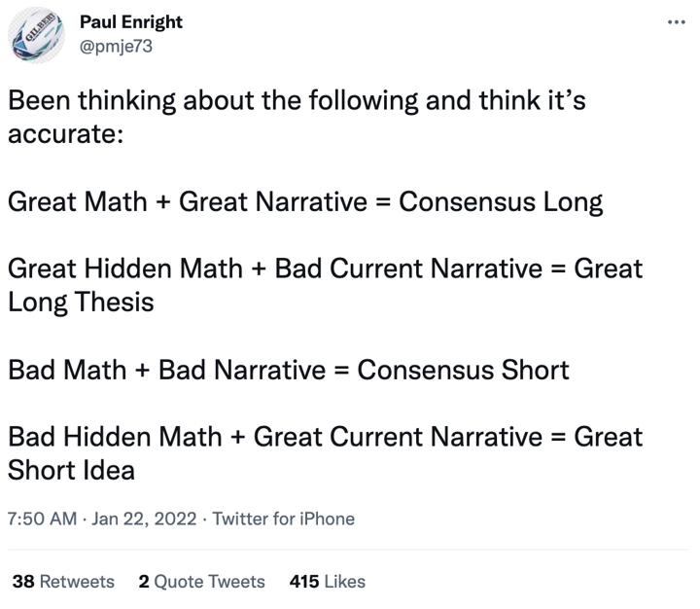
Task: View the 415 Likes list
Action: (328, 582)
